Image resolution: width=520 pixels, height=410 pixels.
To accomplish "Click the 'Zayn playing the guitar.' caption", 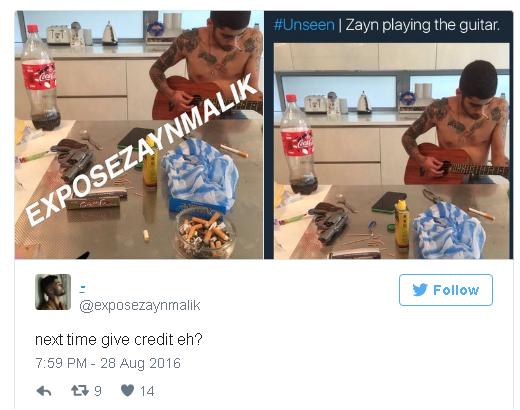I will 422,25.
